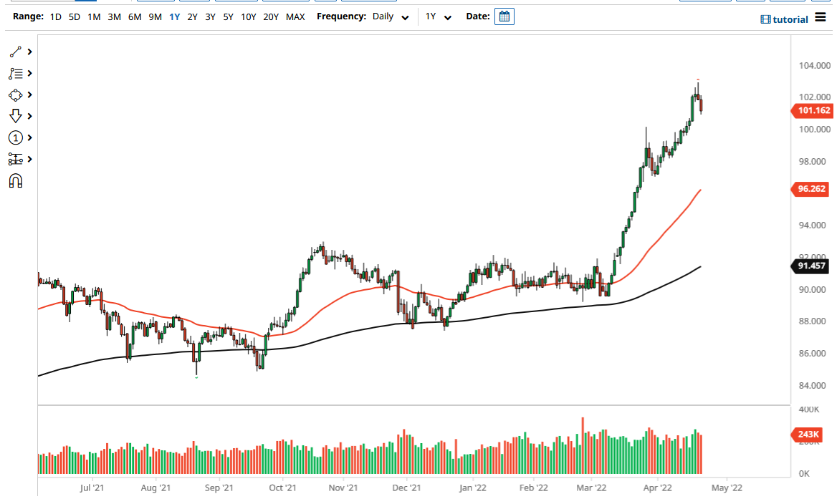Open the calendar date picker icon

coord(504,16)
